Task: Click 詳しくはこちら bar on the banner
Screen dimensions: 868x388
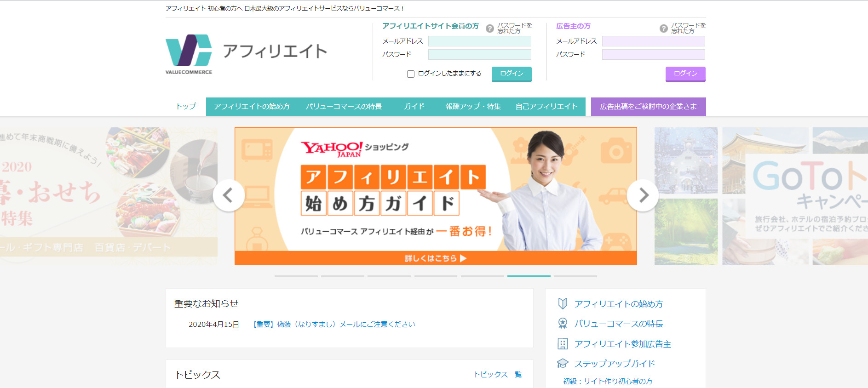Action: point(436,258)
